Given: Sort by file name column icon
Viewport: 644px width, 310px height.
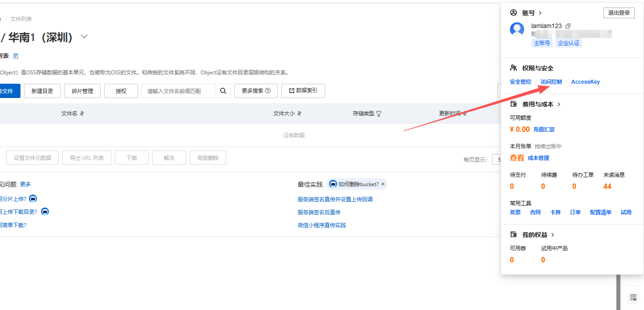Looking at the screenshot, I should pyautogui.click(x=82, y=114).
